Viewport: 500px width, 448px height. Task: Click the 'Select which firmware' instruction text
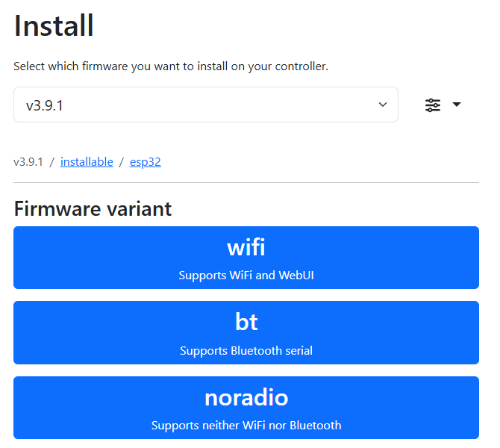pos(171,66)
